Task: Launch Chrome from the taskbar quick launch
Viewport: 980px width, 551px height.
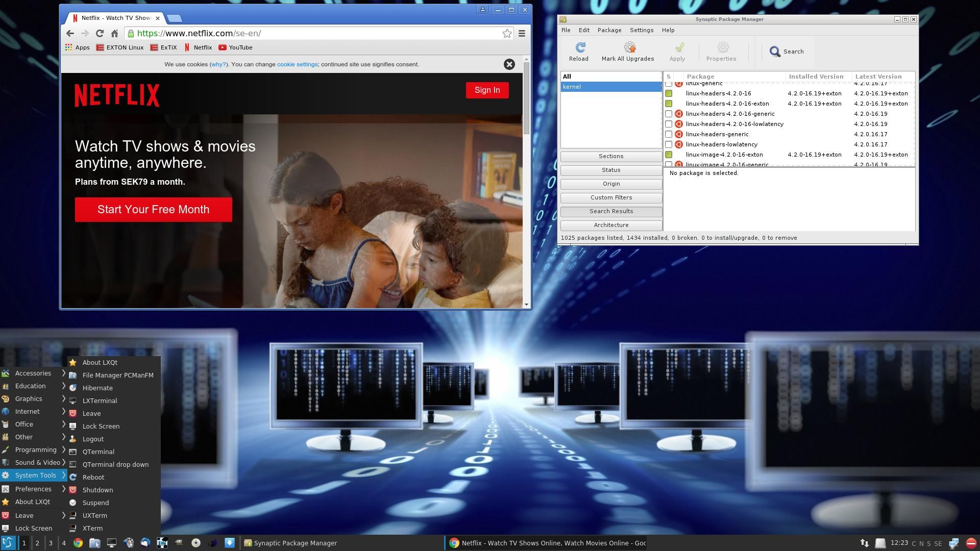Action: tap(78, 543)
